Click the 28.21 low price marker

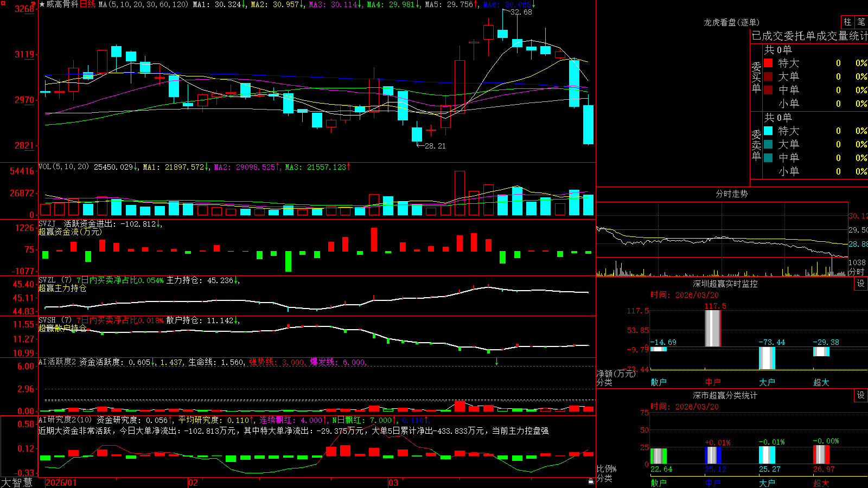[435, 146]
